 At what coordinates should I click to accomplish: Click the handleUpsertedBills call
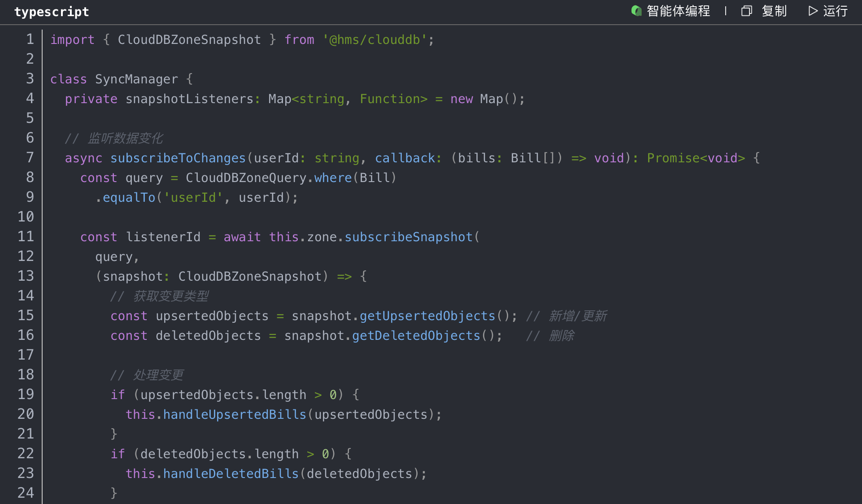pos(235,415)
